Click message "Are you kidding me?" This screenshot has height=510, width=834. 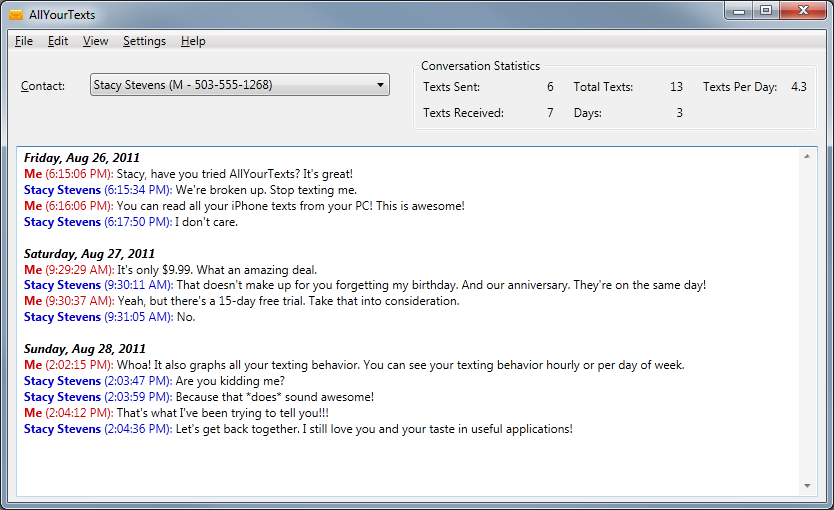pyautogui.click(x=230, y=381)
